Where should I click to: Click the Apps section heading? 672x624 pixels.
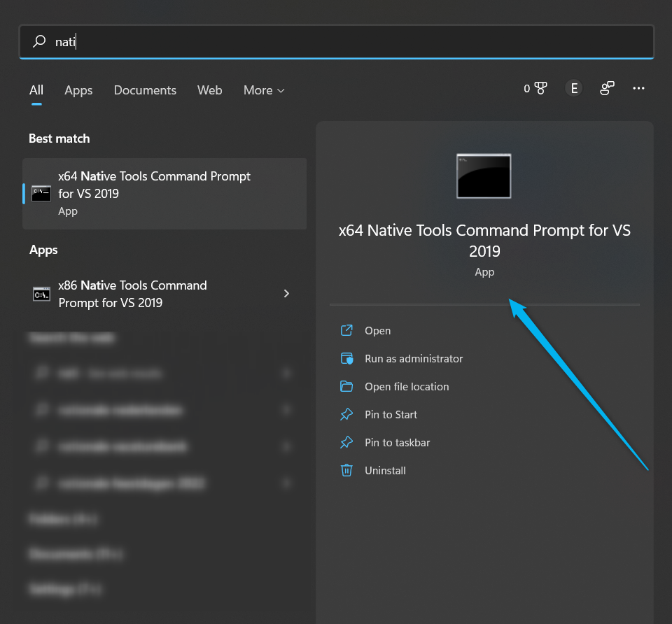coord(43,250)
